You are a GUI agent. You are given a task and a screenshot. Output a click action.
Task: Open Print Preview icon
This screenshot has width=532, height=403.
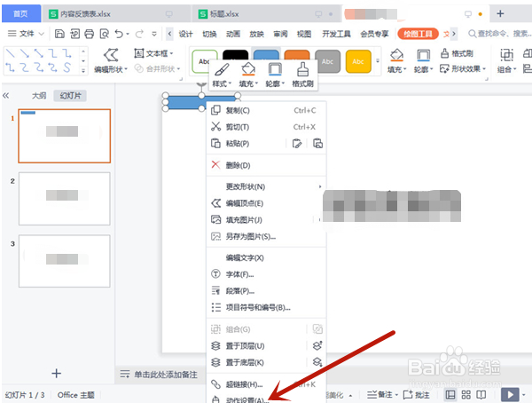(x=104, y=34)
